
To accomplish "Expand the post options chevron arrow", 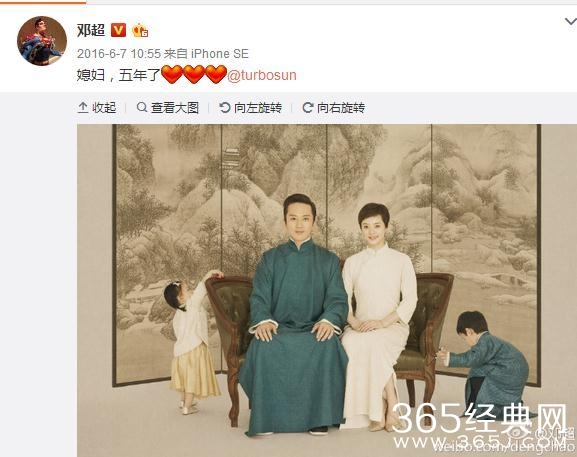I will 571,22.
